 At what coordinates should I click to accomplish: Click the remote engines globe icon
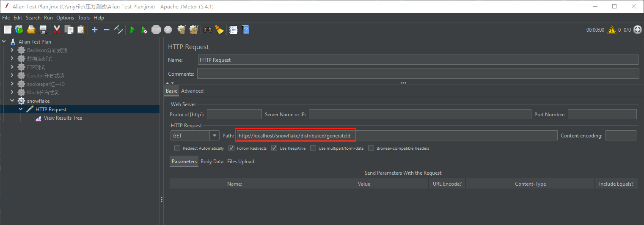pyautogui.click(x=638, y=30)
